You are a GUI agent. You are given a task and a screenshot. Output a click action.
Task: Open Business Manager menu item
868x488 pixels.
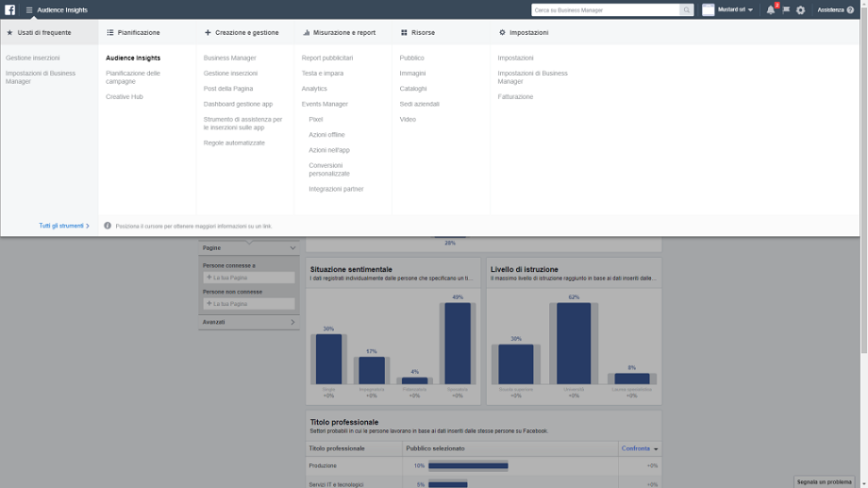[229, 58]
